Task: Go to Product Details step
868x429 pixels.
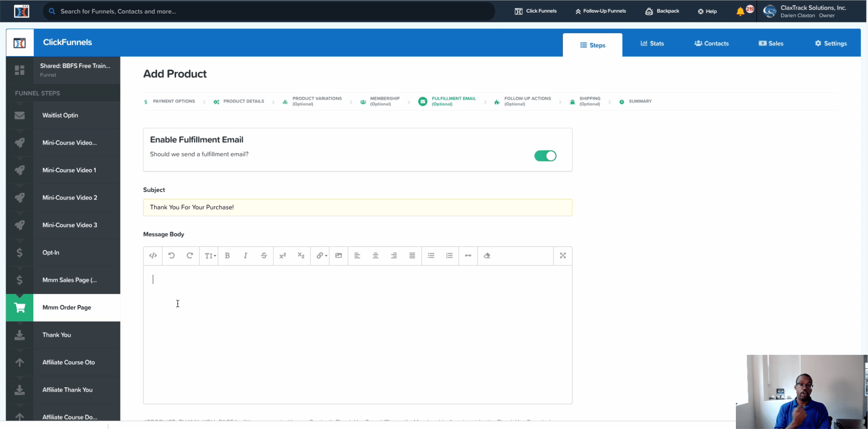Action: point(239,101)
